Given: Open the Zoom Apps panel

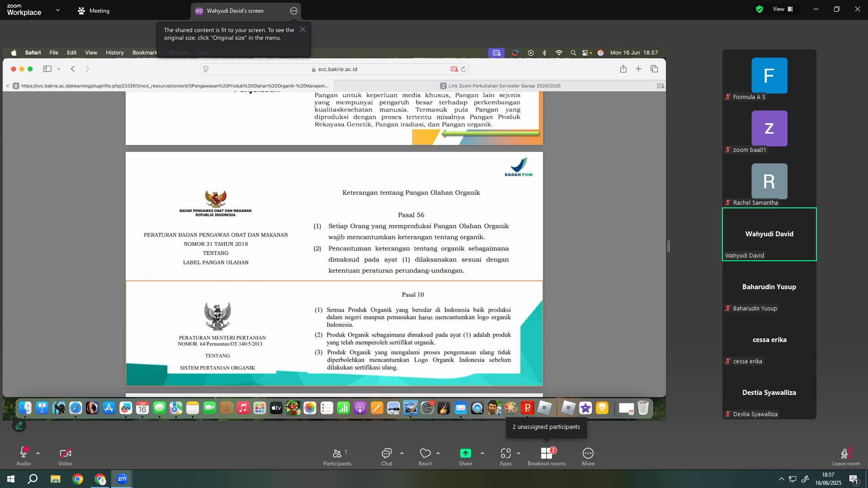Looking at the screenshot, I should [505, 456].
